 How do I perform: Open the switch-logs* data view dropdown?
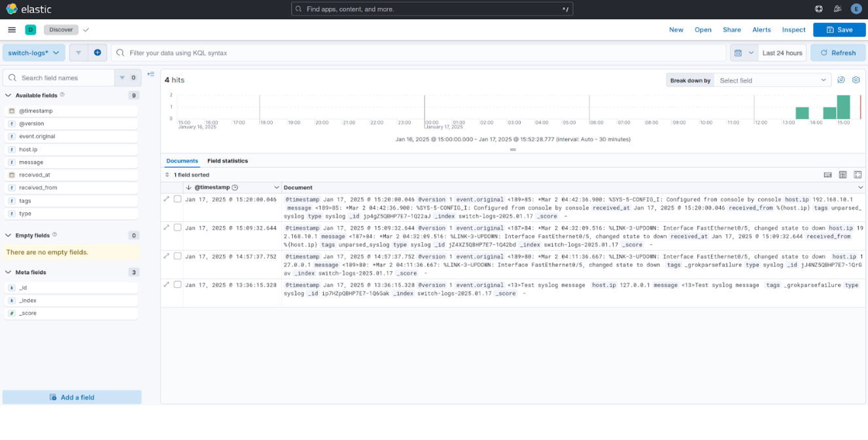(34, 53)
